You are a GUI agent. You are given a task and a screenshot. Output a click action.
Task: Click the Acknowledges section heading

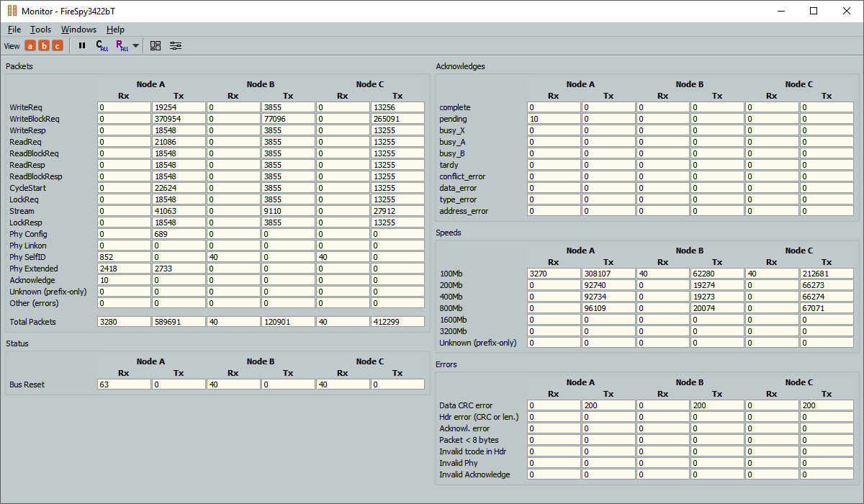[x=461, y=66]
